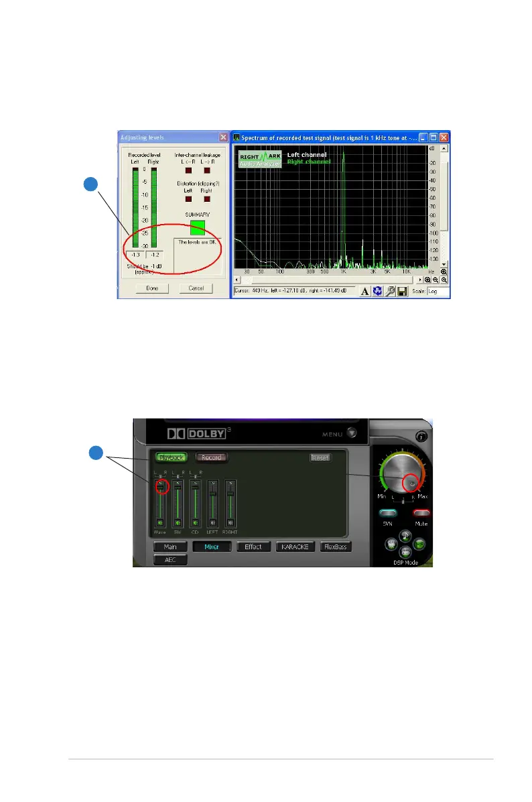Viewport: 532px width, 802px height.
Task: Click the green SUMMARY status indicator
Action: click(197, 227)
